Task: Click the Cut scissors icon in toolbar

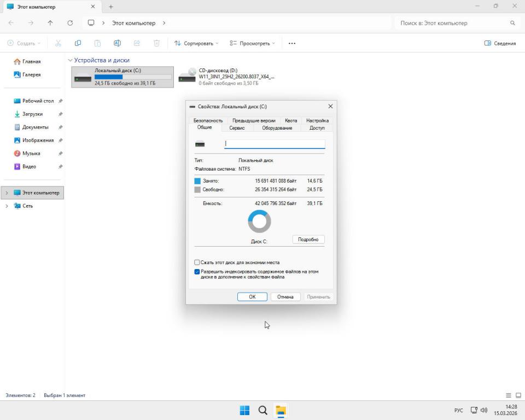Action: tap(58, 43)
